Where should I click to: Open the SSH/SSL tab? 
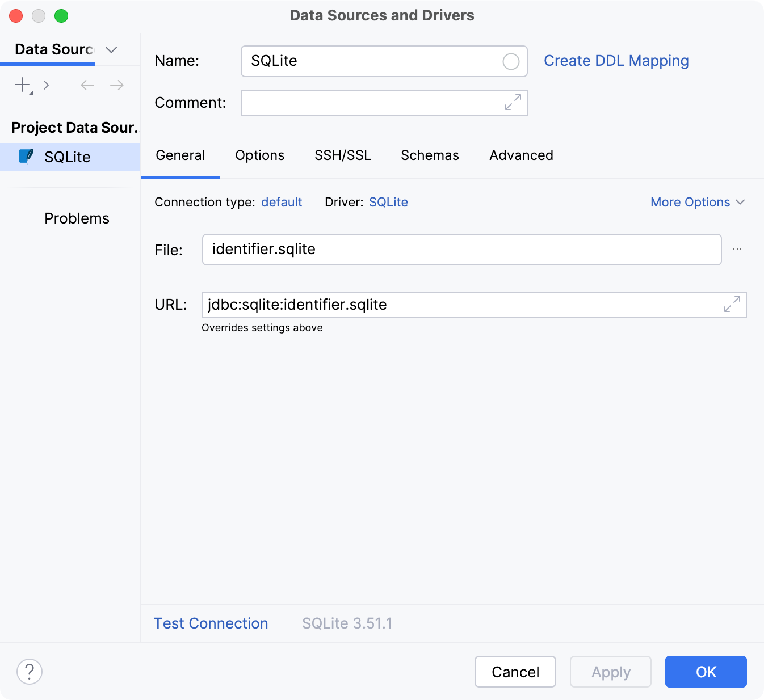pyautogui.click(x=342, y=155)
